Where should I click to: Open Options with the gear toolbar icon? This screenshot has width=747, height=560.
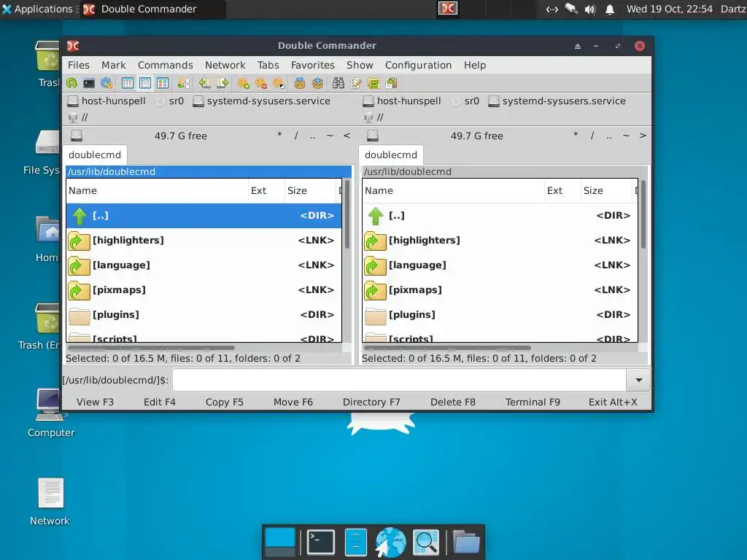(x=107, y=83)
